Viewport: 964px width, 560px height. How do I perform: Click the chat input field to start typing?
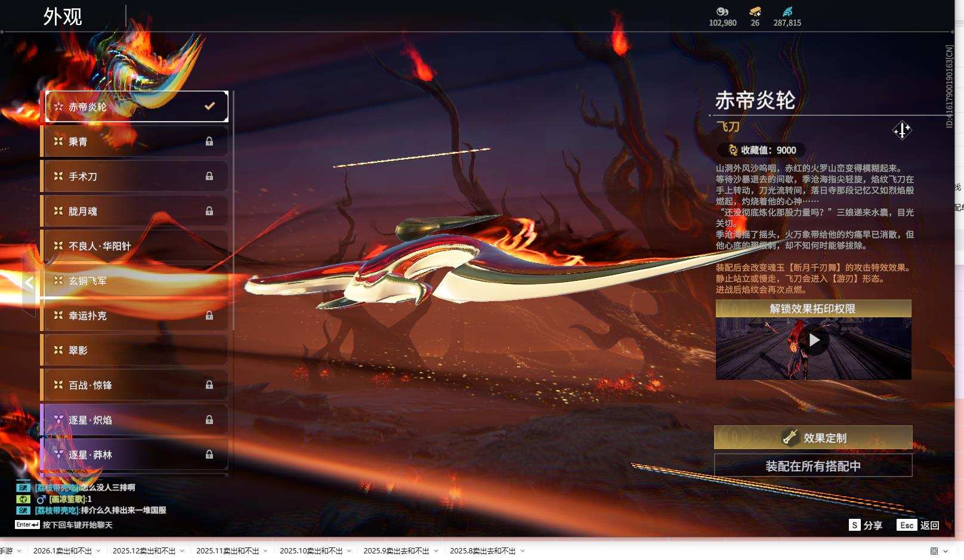tap(78, 524)
